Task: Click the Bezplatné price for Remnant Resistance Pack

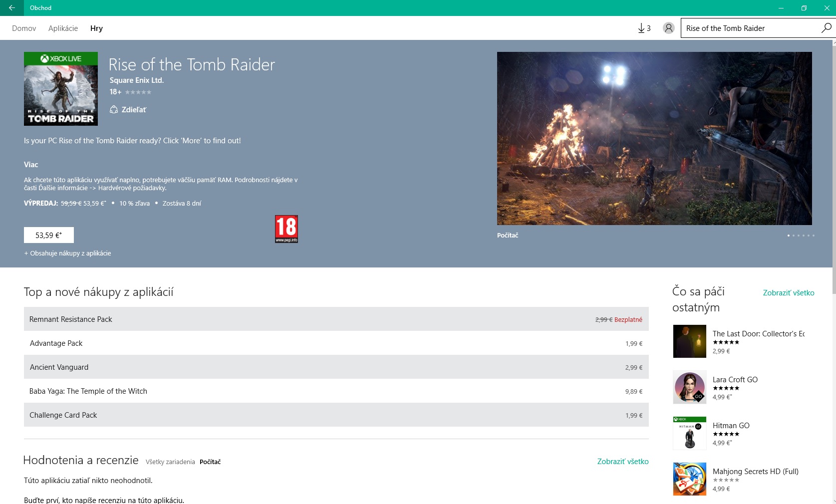Action: coord(628,320)
